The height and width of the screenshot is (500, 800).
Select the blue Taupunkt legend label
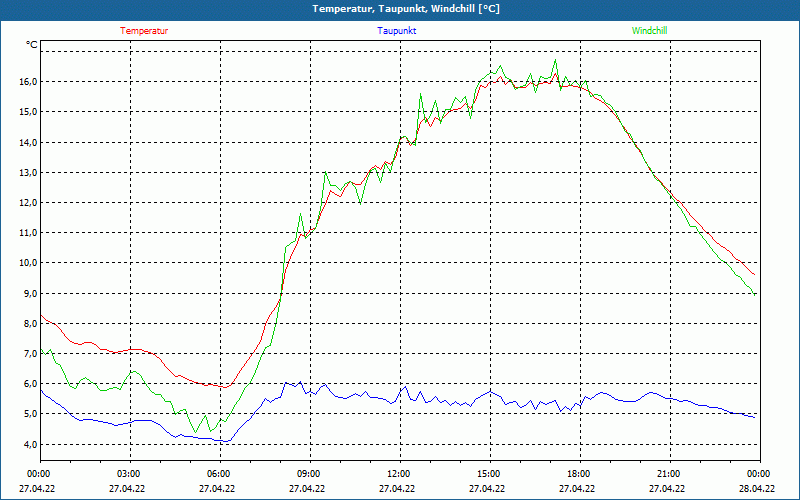click(x=397, y=30)
